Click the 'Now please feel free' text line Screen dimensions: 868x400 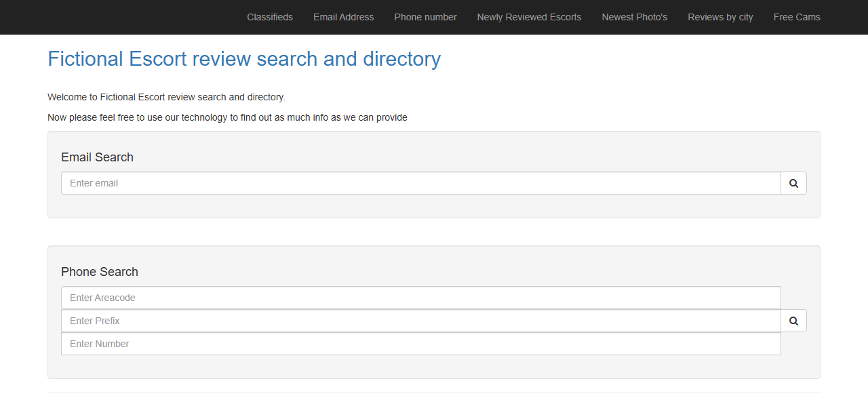tap(227, 117)
